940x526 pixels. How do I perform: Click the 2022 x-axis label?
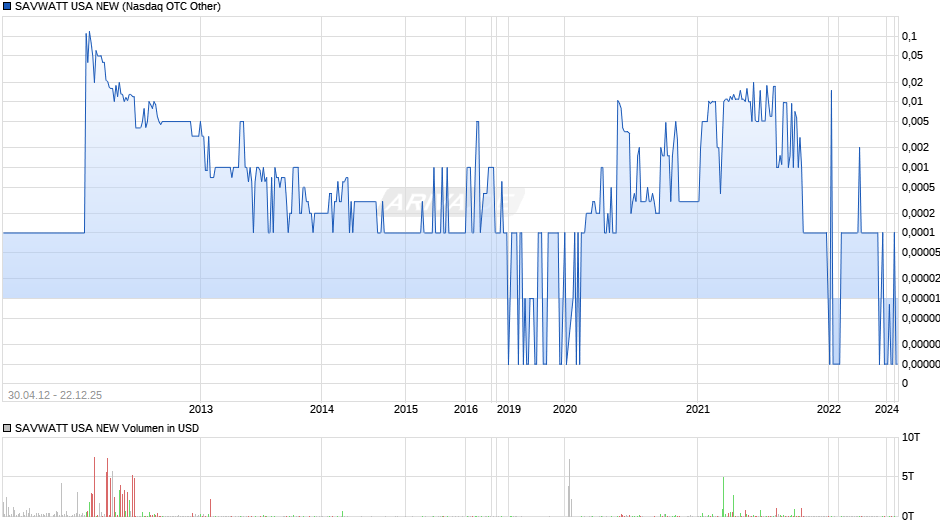(x=829, y=409)
